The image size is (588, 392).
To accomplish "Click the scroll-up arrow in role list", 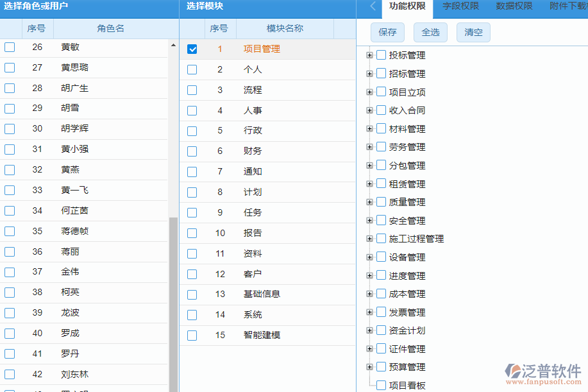I will coord(173,45).
